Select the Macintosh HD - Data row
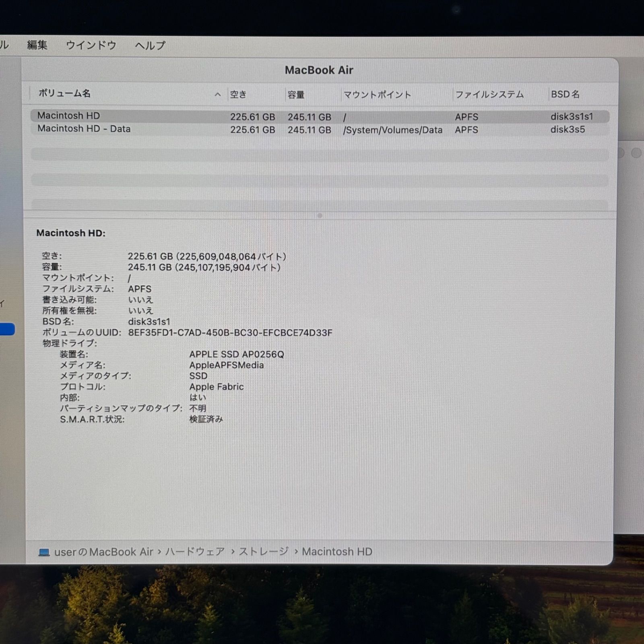This screenshot has width=644, height=644. [320, 129]
